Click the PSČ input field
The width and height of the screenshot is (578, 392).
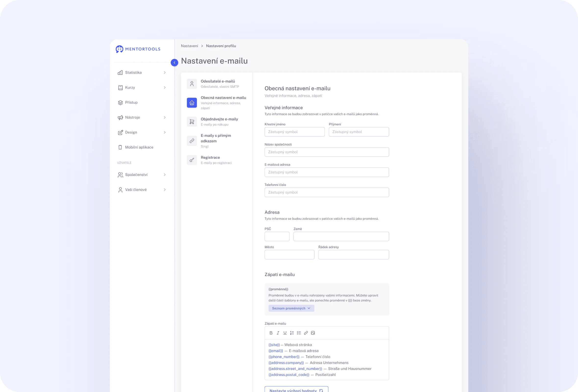[277, 236]
